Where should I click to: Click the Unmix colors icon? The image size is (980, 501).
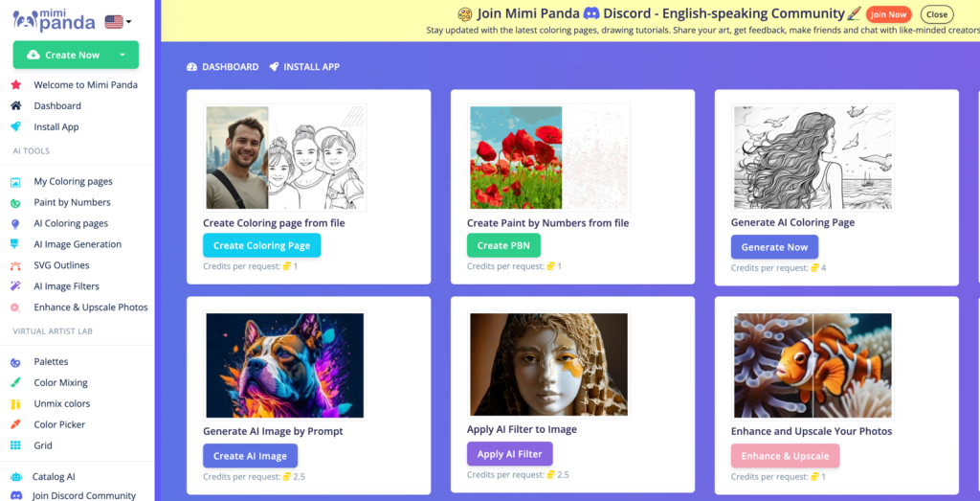[x=15, y=403]
